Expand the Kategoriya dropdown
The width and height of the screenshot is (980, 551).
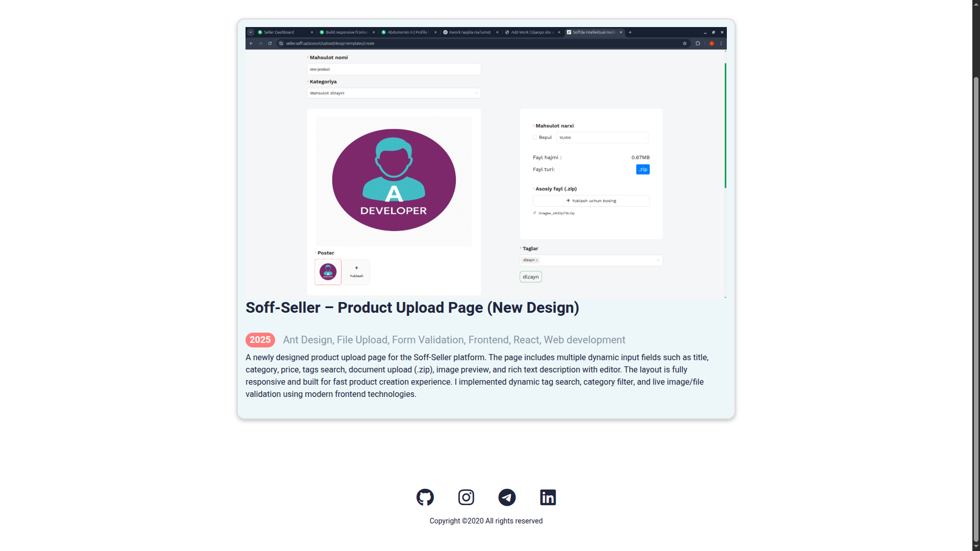pyautogui.click(x=394, y=93)
